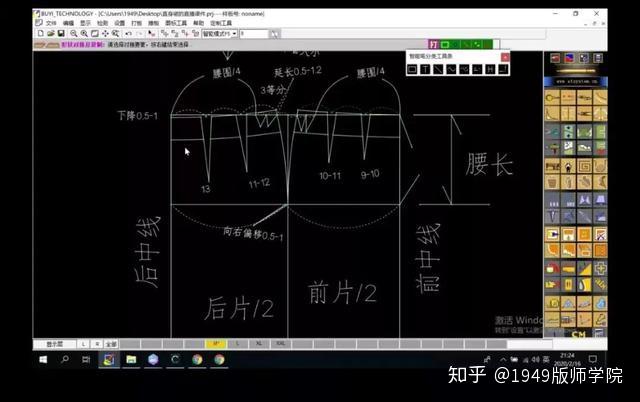Click the zoom window rectangle icon
The width and height of the screenshot is (640, 402).
pos(95,33)
